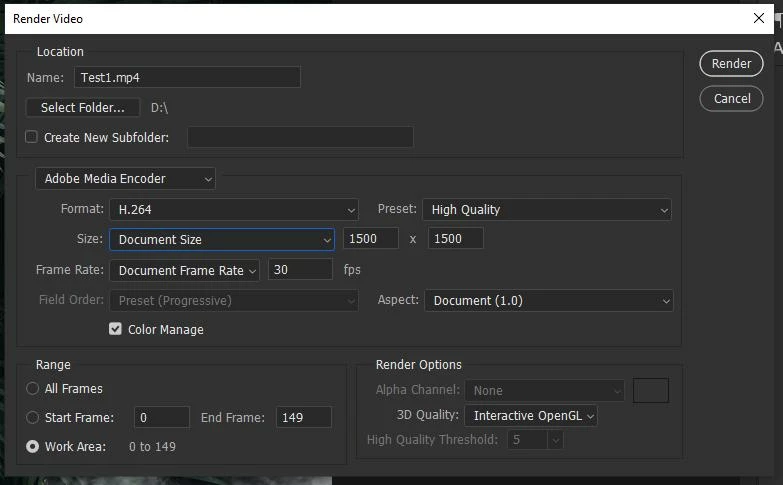Click the fps value field showing 30
The image size is (783, 485).
coord(300,270)
